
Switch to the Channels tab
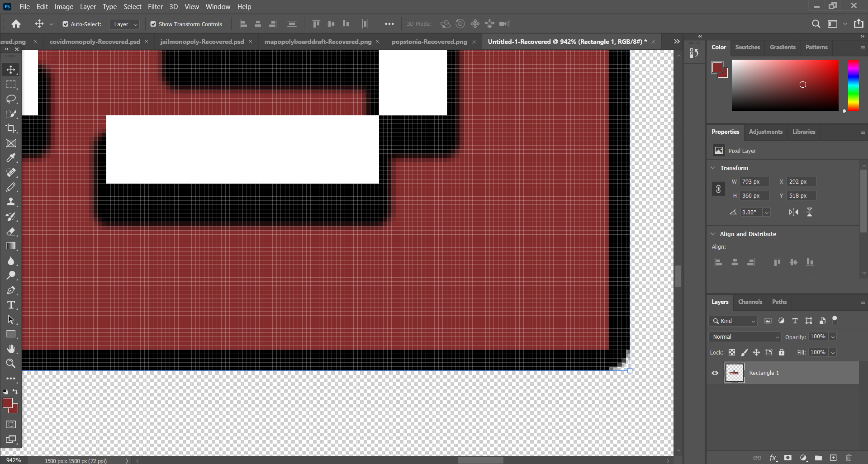(x=749, y=302)
